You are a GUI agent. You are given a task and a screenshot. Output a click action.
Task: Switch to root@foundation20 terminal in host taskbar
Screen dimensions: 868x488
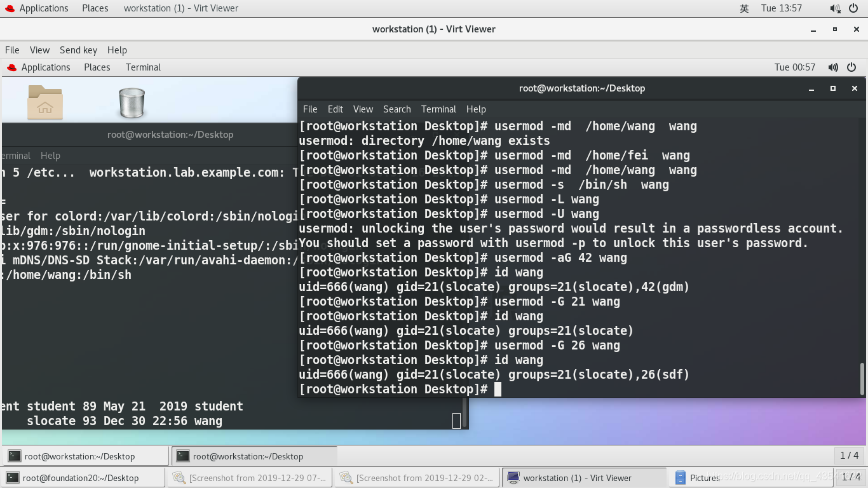(x=83, y=478)
